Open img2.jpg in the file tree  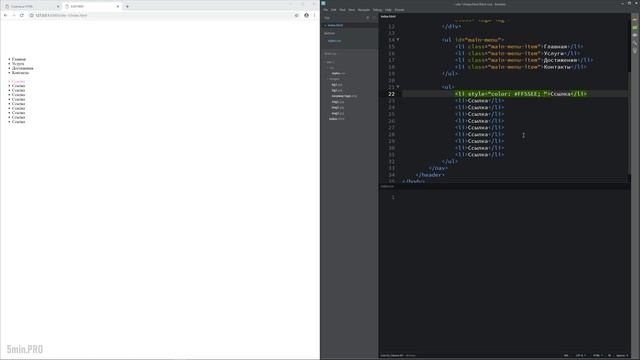[338, 107]
